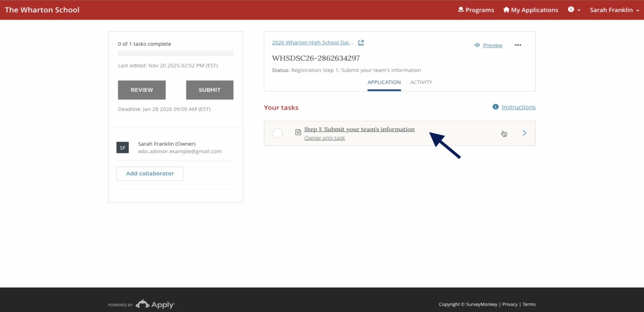
Task: Click the SF avatar for Sarah Franklin
Action: pyautogui.click(x=123, y=148)
